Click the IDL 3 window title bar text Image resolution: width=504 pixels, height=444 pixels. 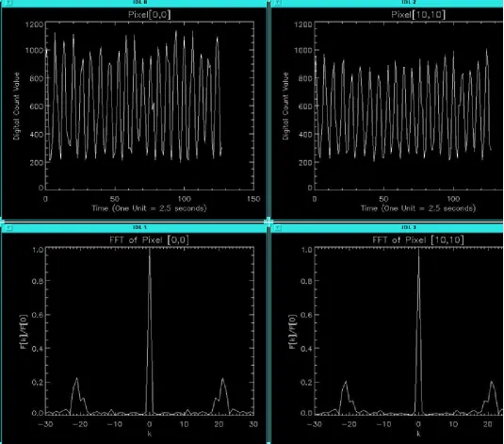point(409,227)
